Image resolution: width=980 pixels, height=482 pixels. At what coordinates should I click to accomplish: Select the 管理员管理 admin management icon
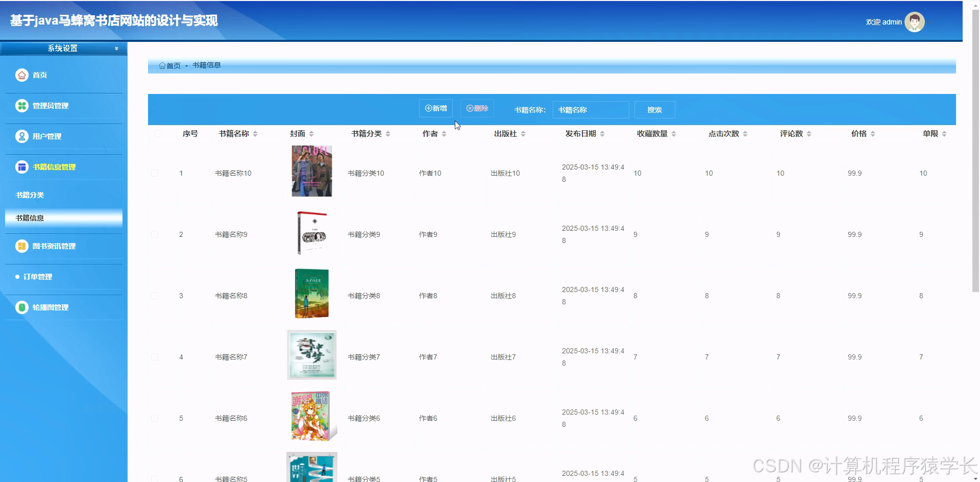pyautogui.click(x=22, y=106)
